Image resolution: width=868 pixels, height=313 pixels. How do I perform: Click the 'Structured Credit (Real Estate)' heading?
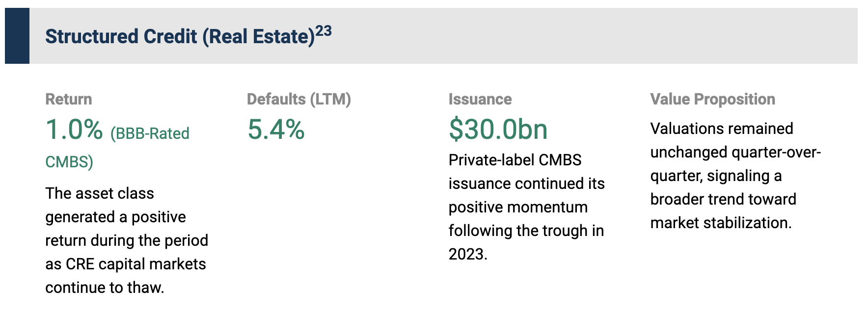click(x=180, y=37)
